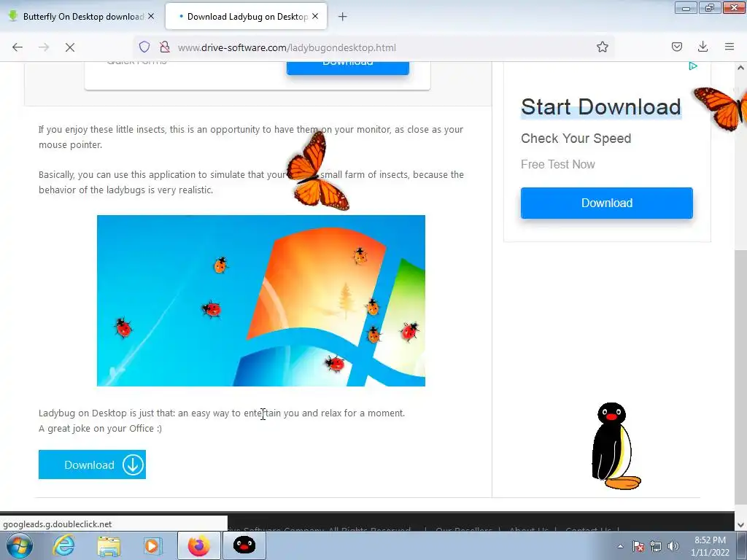Screen dimensions: 747x560
Task: Close the Butterfly On Desktop tab
Action: click(151, 16)
